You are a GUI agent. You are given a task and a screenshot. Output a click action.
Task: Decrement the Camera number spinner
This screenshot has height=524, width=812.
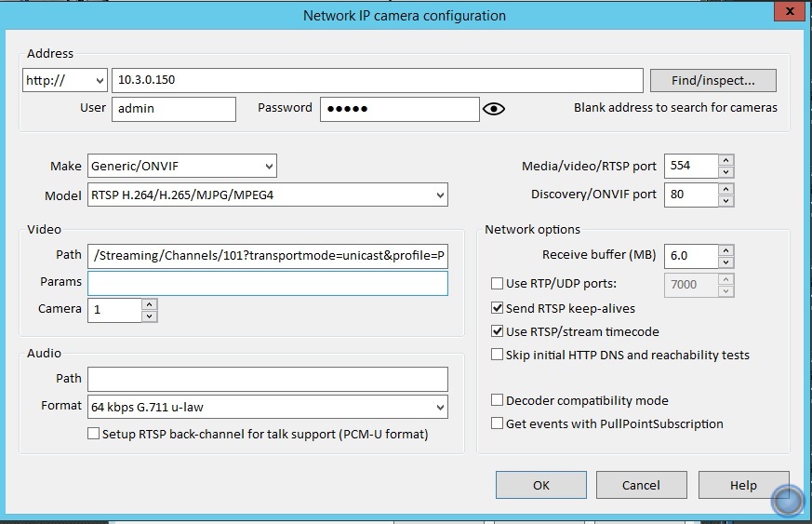[x=149, y=316]
